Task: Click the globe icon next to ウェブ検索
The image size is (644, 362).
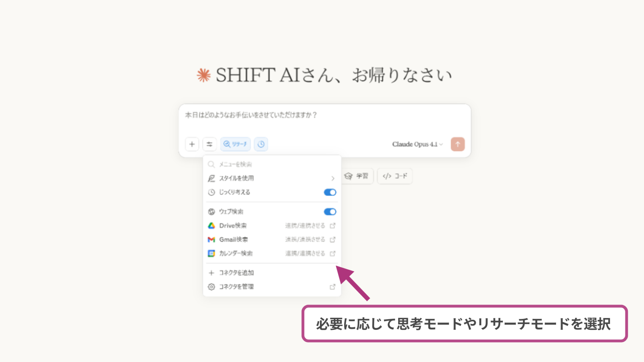Action: 211,212
